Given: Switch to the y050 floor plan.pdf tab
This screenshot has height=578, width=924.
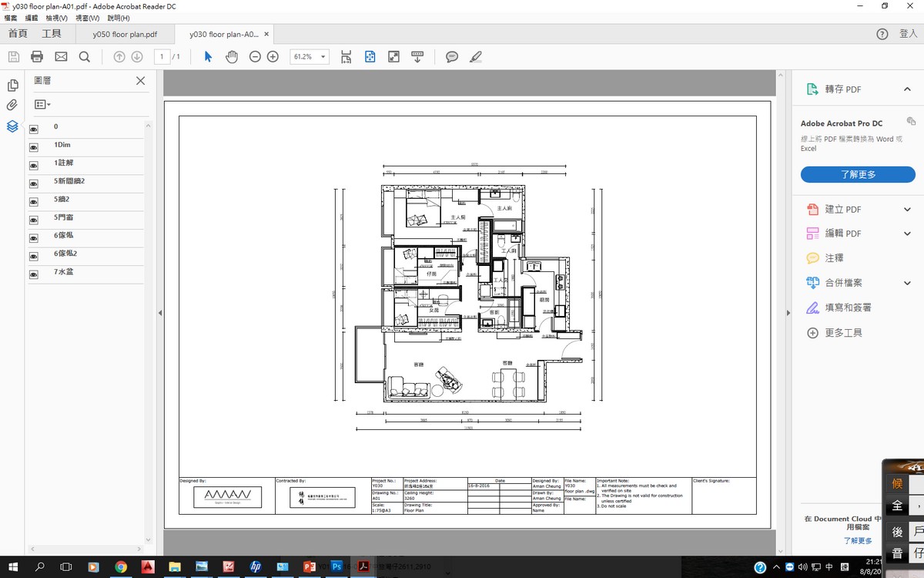Looking at the screenshot, I should (x=125, y=34).
